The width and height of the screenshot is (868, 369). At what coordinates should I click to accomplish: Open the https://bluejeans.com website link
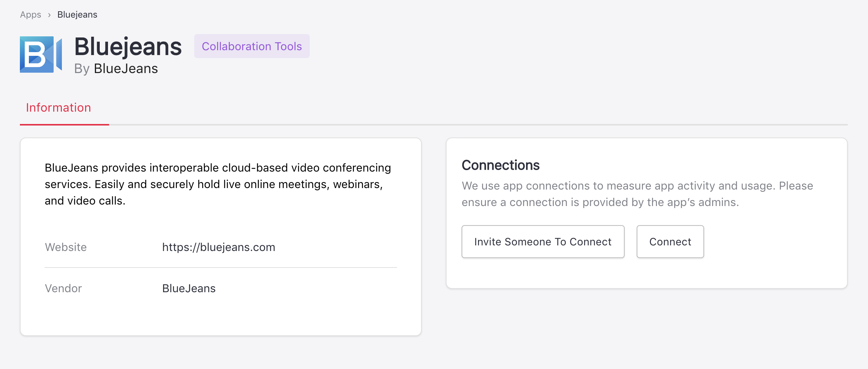[x=219, y=247]
